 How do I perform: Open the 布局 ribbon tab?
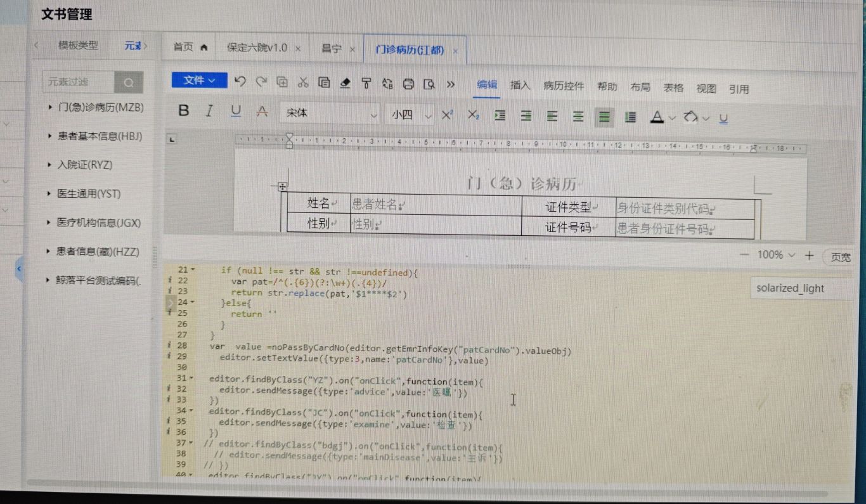(x=640, y=87)
